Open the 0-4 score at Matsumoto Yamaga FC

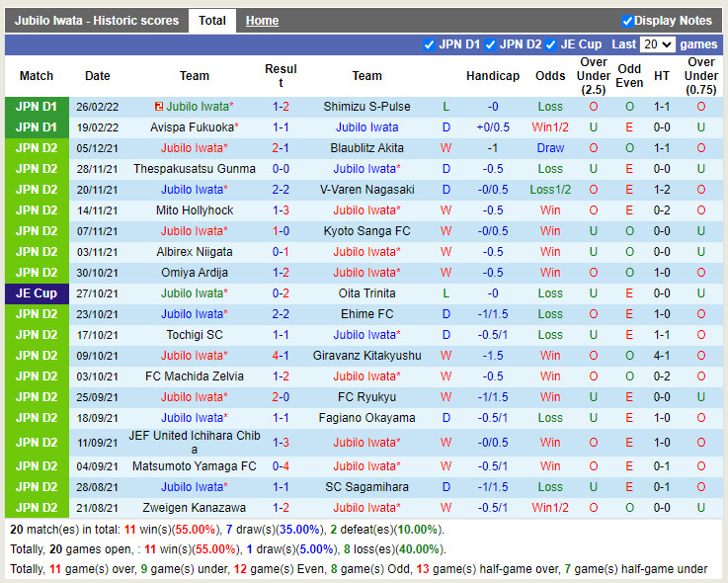coord(281,466)
